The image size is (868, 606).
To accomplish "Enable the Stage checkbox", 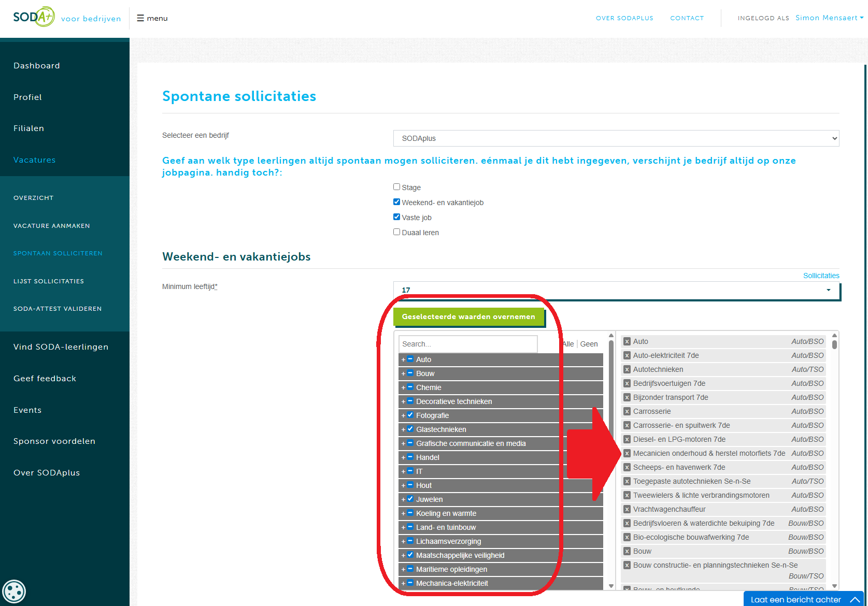I will (x=396, y=187).
